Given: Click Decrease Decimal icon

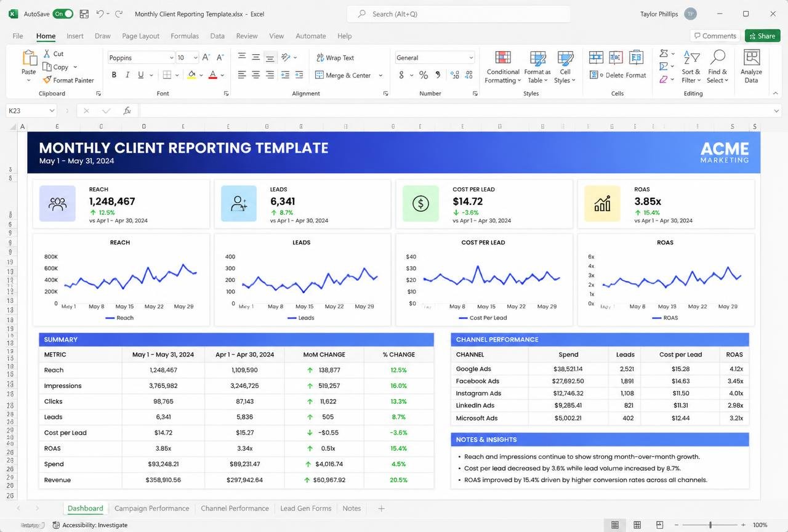Looking at the screenshot, I should 470,75.
